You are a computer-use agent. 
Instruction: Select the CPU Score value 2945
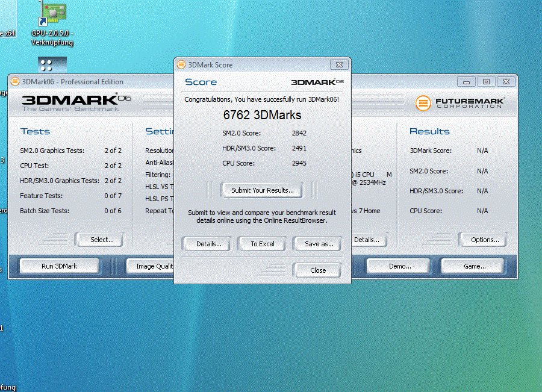pos(299,163)
